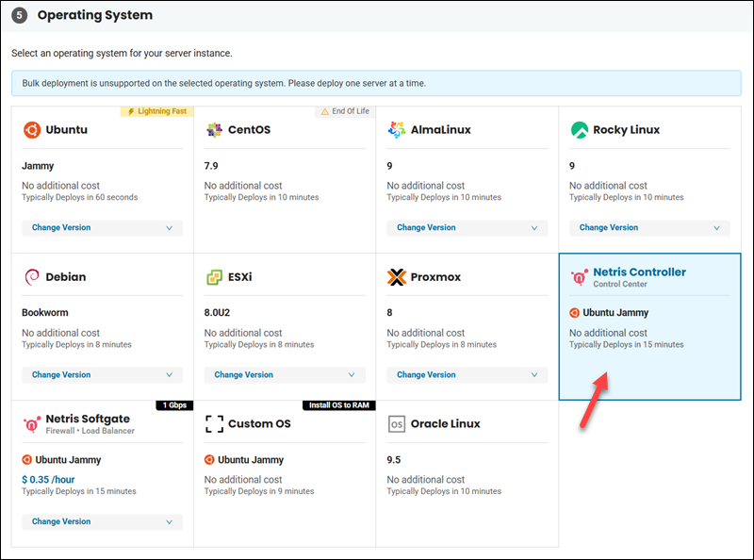Click the Firewall • Load Balancer subtitle
The height and width of the screenshot is (560, 754).
pyautogui.click(x=90, y=431)
